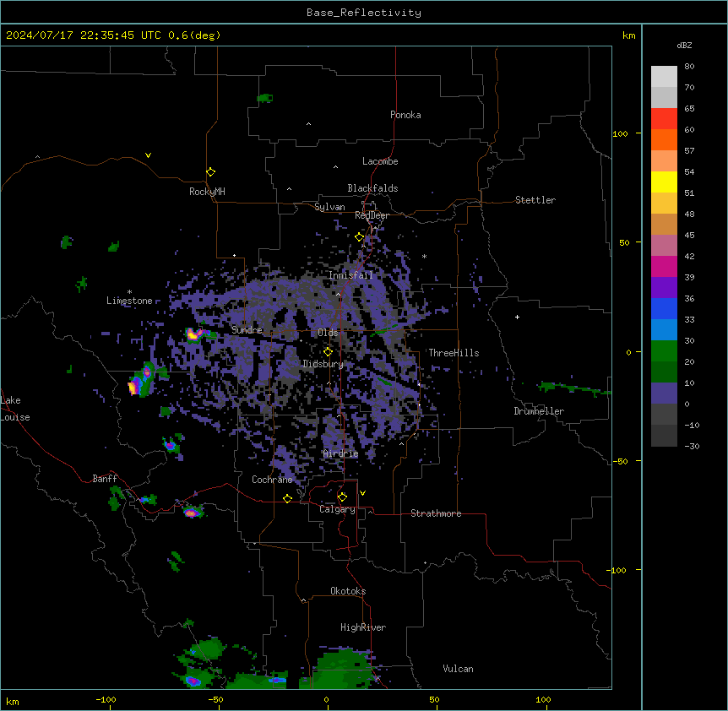Click the Lacombe city label

380,161
